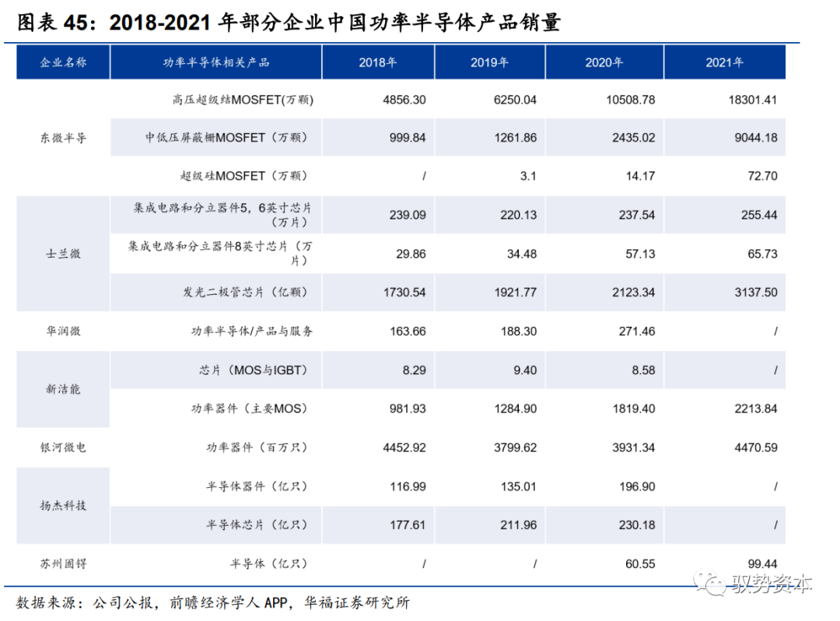Click the 苏州固锝 row label
The height and width of the screenshot is (621, 840).
[x=63, y=563]
